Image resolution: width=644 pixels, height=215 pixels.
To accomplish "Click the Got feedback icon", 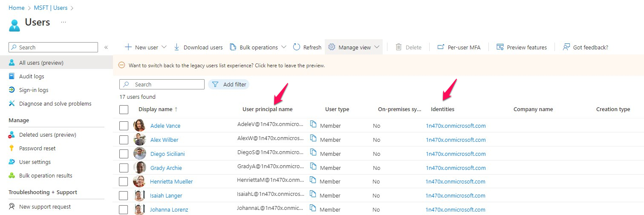I will pos(566,47).
